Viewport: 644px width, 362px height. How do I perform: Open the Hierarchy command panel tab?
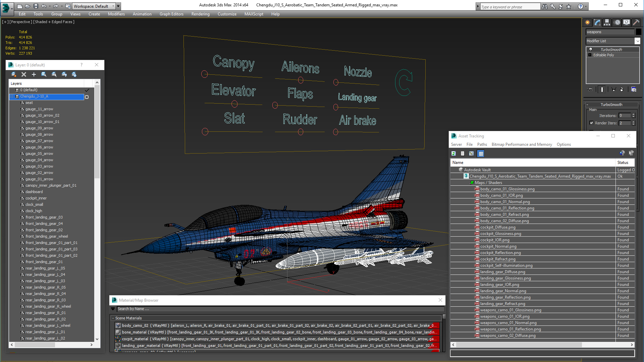coord(607,22)
